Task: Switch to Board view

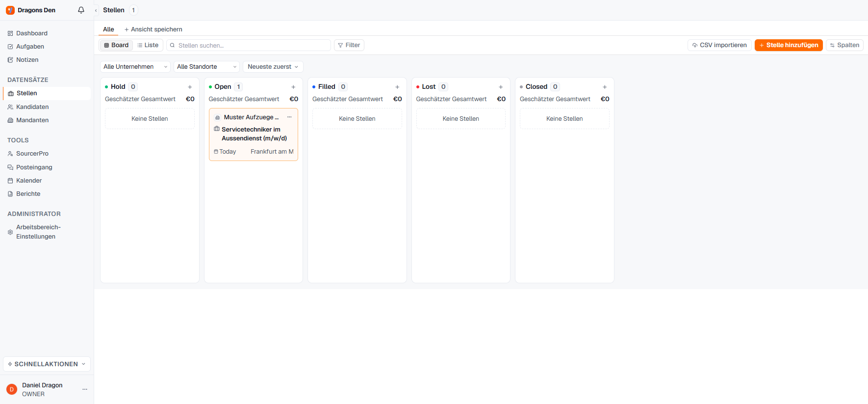Action: [116, 45]
